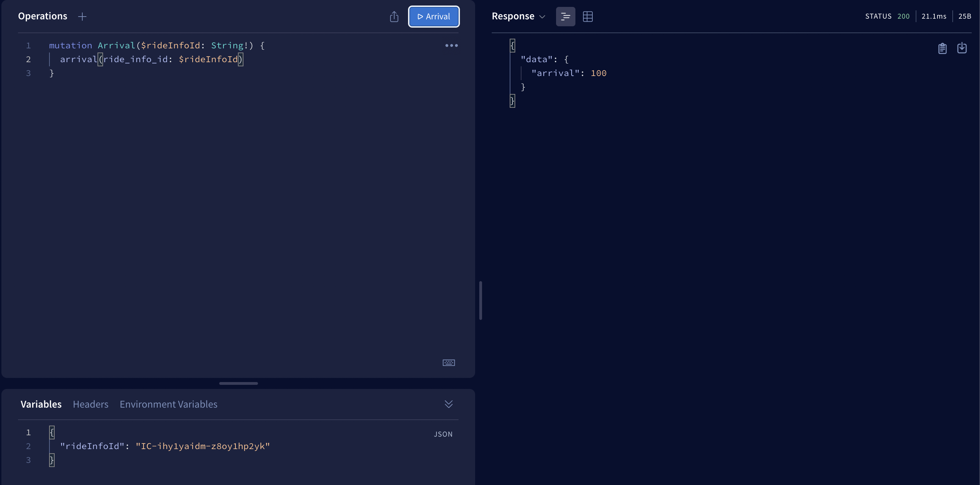Viewport: 980px width, 485px height.
Task: Switch to the Headers tab
Action: 91,404
